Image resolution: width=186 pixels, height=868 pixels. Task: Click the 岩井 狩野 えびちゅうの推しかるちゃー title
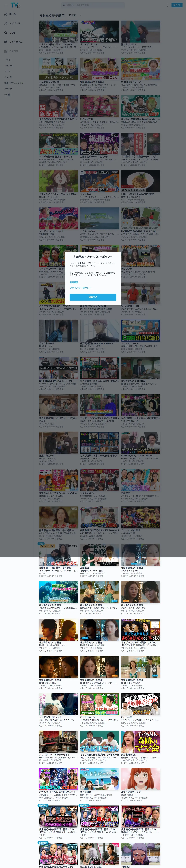58,792
